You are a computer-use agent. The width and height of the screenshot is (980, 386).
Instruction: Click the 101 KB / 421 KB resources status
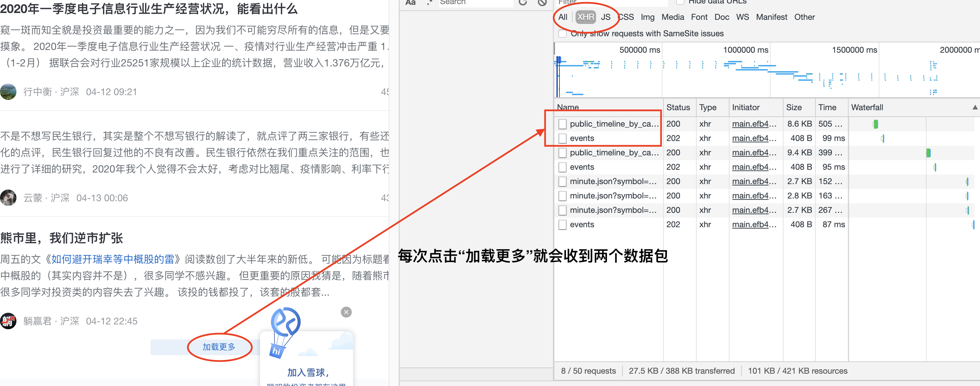coord(797,371)
